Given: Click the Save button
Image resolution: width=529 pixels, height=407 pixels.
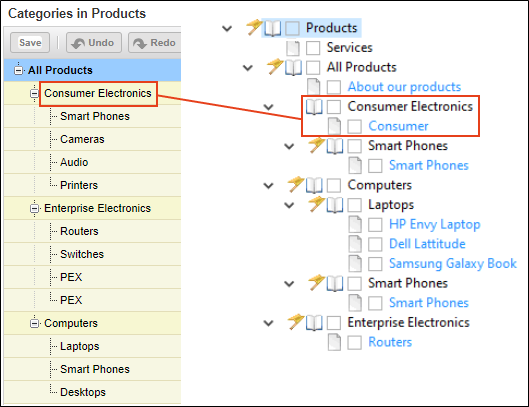Looking at the screenshot, I should coord(30,43).
